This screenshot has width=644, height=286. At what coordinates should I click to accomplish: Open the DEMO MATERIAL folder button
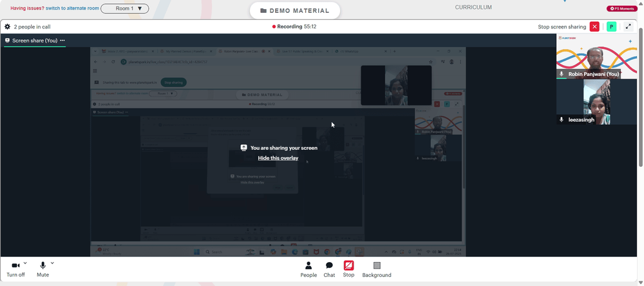pyautogui.click(x=295, y=11)
